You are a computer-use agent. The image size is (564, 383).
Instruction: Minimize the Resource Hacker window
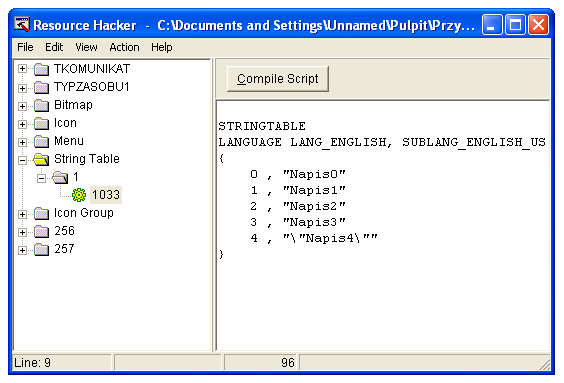[492, 25]
